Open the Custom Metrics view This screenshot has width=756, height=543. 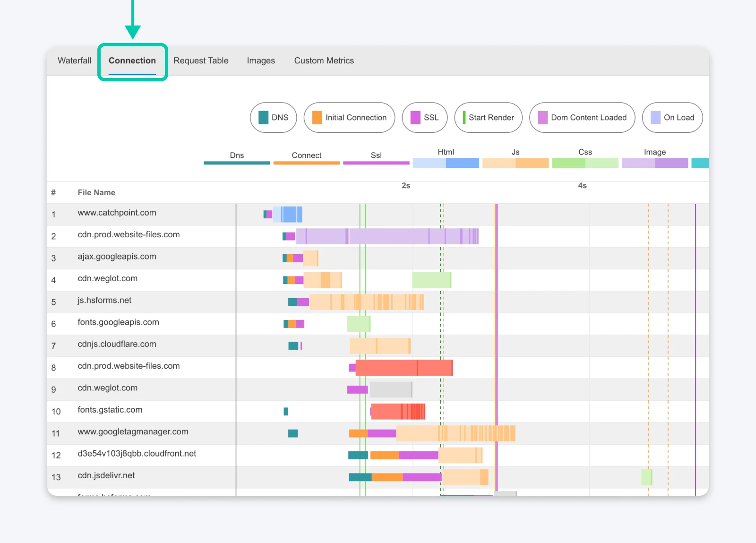point(324,60)
